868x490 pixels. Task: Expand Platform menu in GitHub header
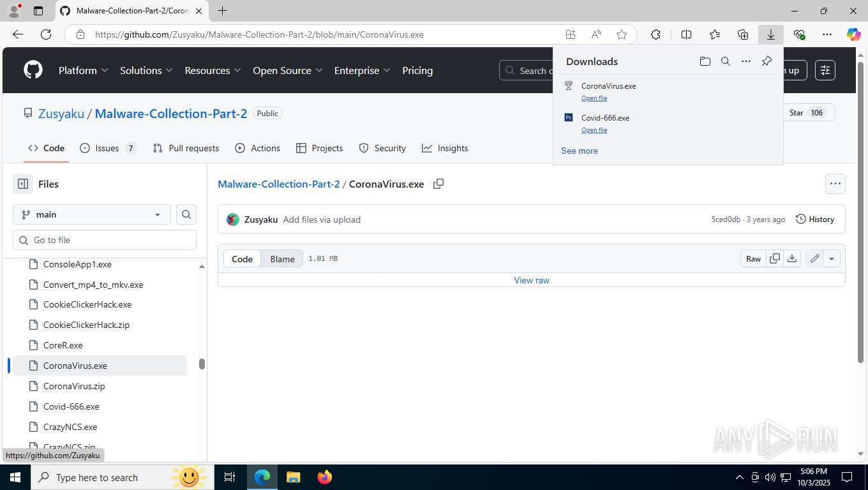(x=83, y=70)
